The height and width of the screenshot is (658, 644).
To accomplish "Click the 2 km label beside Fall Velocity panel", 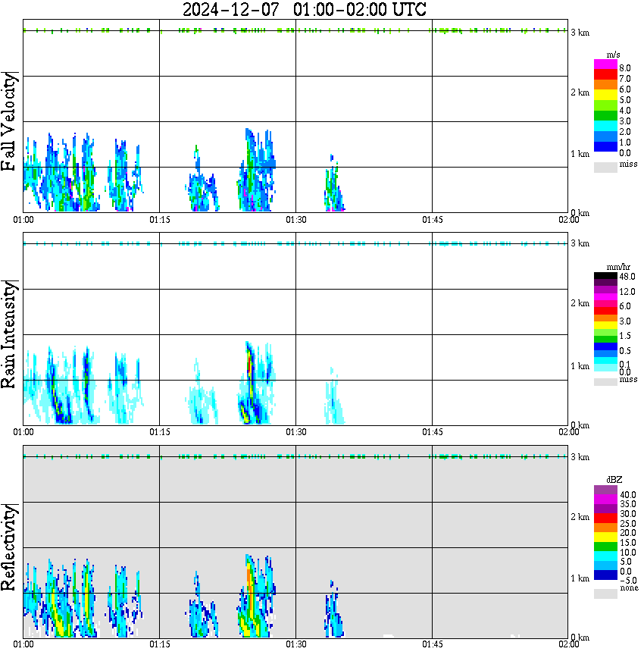I will (x=580, y=92).
